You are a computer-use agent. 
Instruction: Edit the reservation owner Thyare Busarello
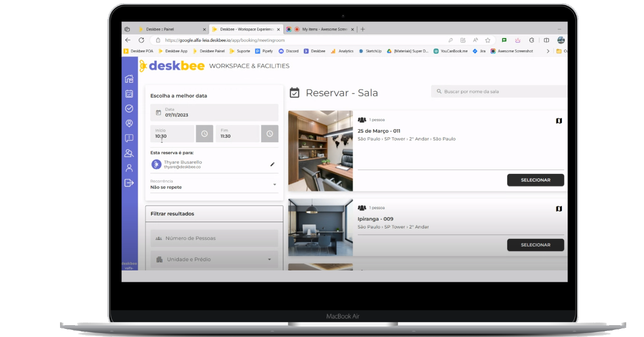pos(273,164)
